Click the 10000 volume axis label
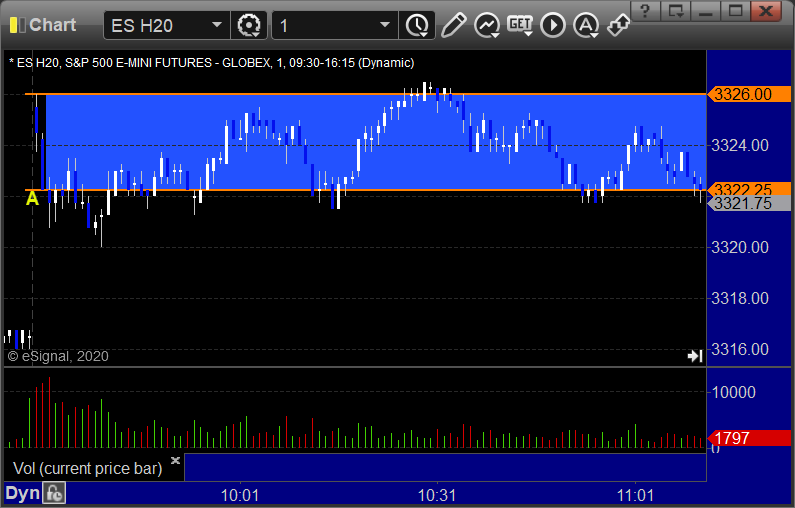Screen dimensions: 795x508 [734, 392]
